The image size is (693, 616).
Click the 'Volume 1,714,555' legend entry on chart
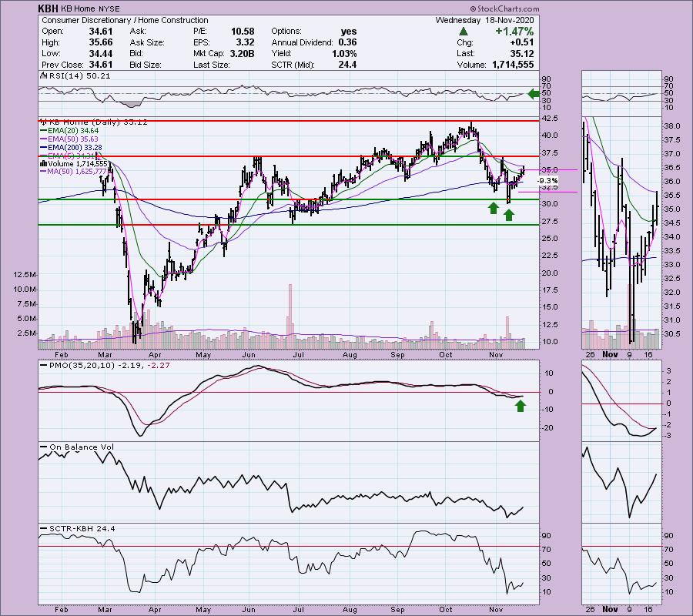coord(77,163)
